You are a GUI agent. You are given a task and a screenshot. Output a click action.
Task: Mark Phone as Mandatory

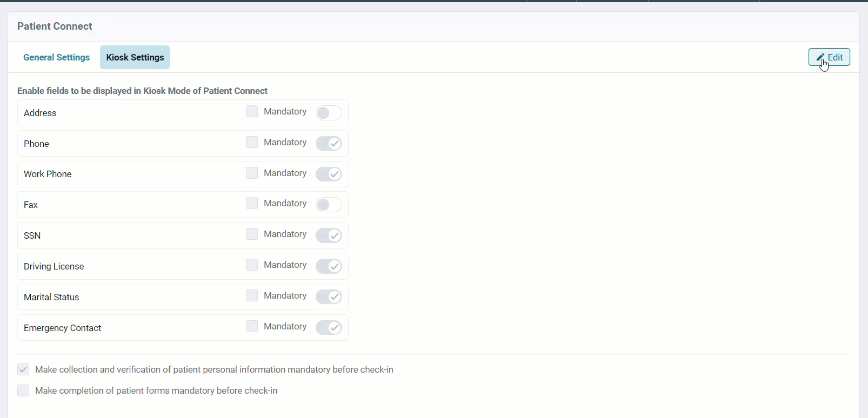coord(252,142)
